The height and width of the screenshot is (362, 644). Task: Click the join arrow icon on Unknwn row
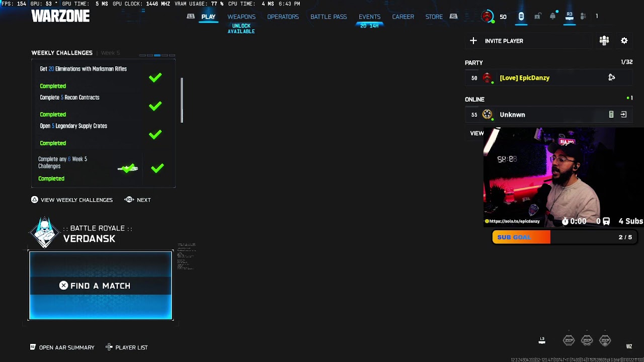click(623, 115)
